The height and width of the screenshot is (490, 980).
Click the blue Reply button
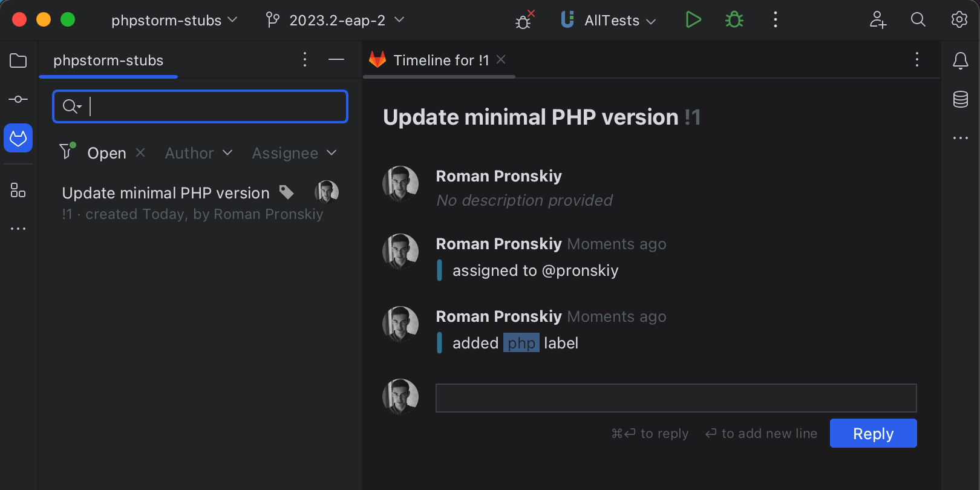[x=873, y=433]
